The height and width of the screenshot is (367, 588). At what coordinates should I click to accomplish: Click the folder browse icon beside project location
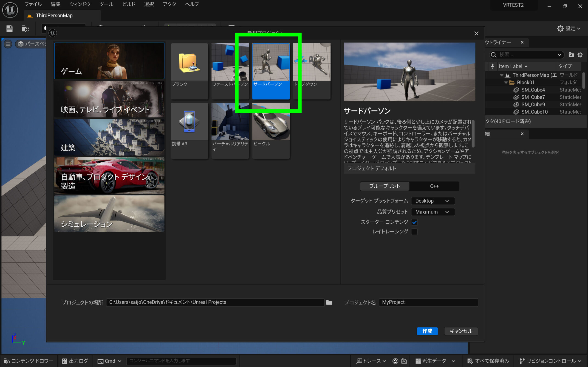click(x=329, y=303)
